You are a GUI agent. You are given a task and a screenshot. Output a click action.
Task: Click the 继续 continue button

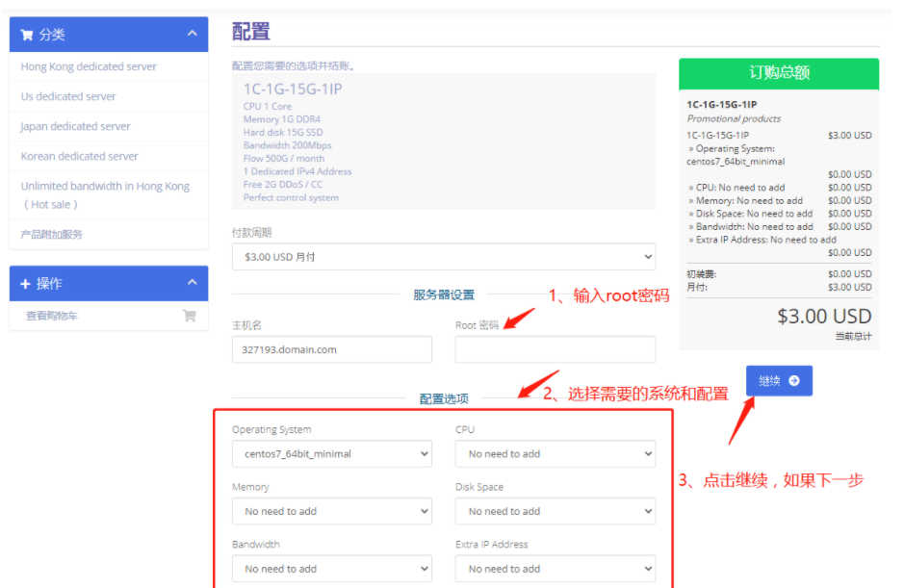coord(779,381)
